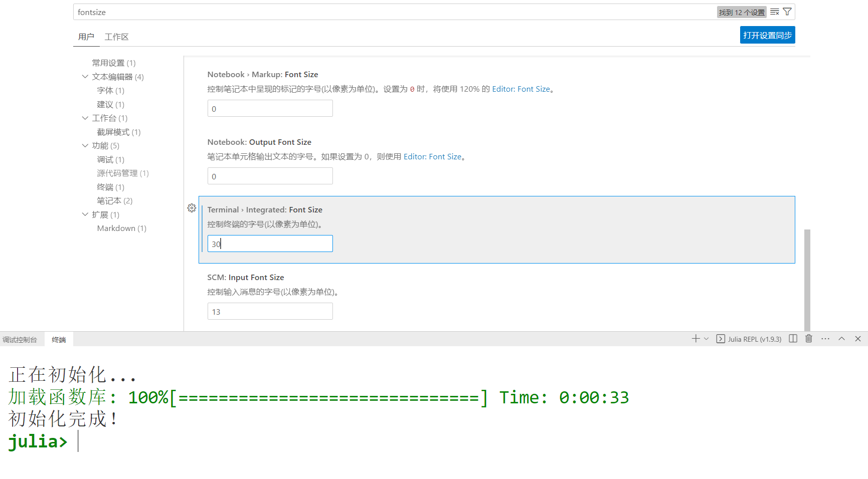The image size is (868, 479).
Task: Split the terminal panel
Action: point(793,339)
